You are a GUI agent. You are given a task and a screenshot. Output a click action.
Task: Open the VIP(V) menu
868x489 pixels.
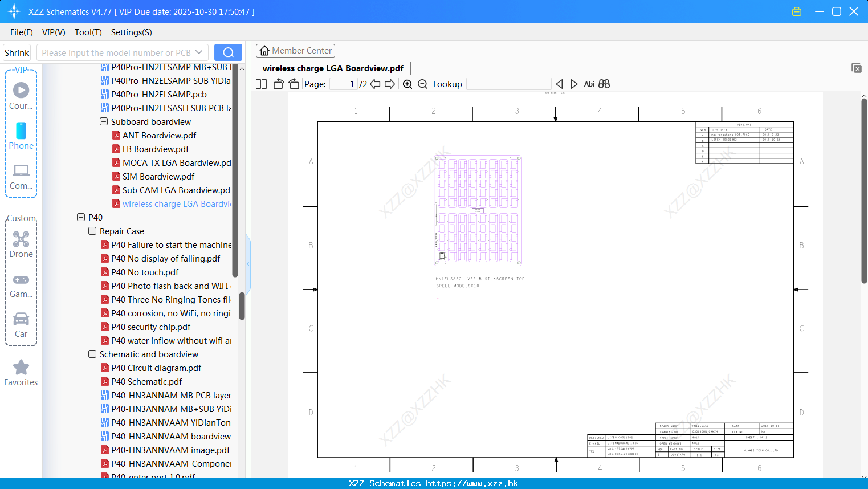(x=54, y=32)
